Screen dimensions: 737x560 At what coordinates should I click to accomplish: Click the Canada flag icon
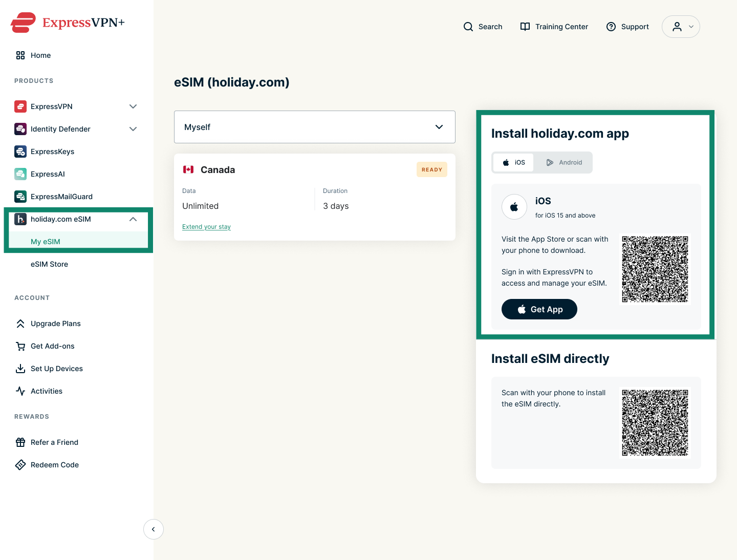[x=188, y=169]
